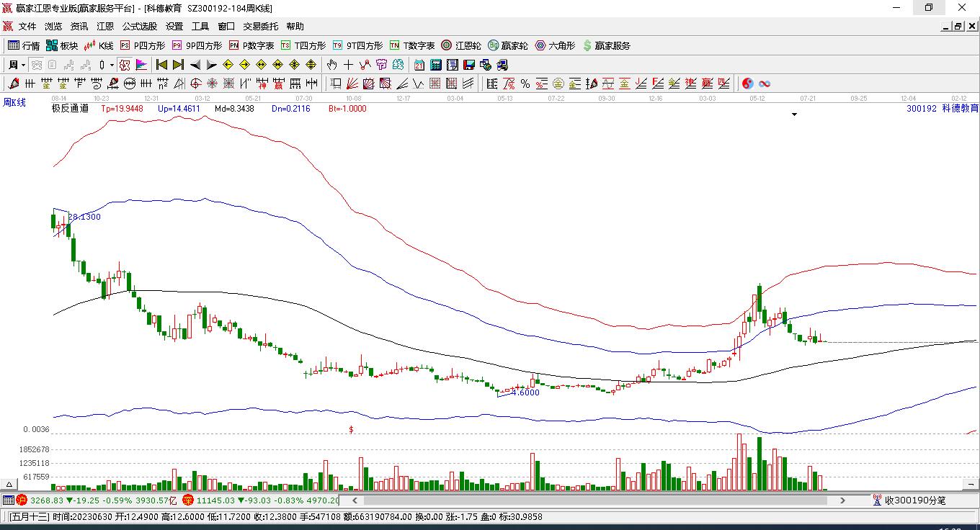Jump to last bar icon
The width and height of the screenshot is (980, 530).
[178, 65]
